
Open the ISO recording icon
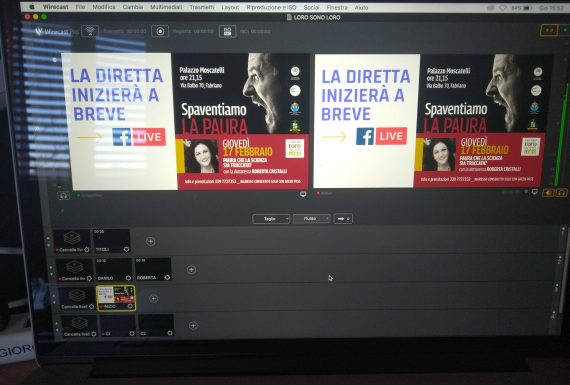click(228, 32)
